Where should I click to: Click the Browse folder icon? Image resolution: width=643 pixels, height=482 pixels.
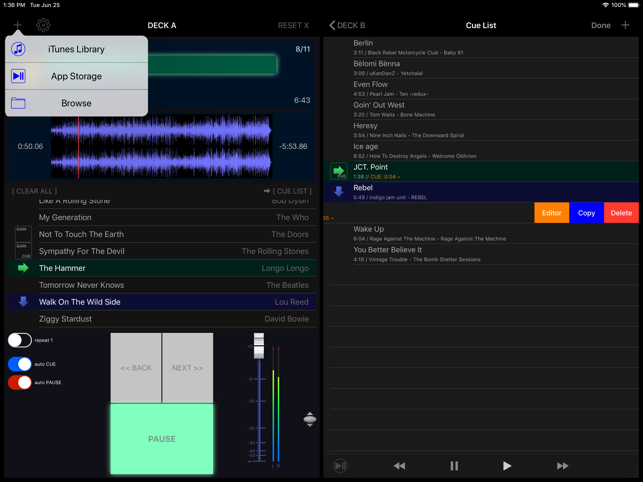tap(18, 103)
